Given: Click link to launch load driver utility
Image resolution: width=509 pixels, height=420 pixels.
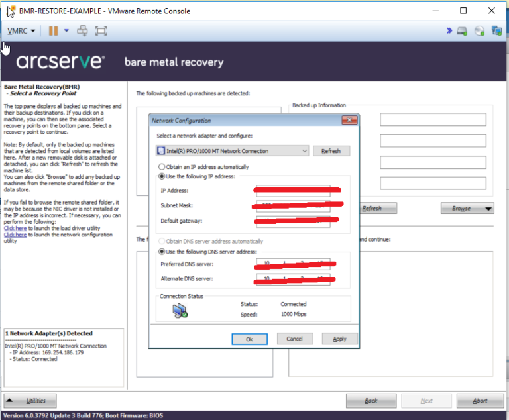Looking at the screenshot, I should click(x=15, y=228).
